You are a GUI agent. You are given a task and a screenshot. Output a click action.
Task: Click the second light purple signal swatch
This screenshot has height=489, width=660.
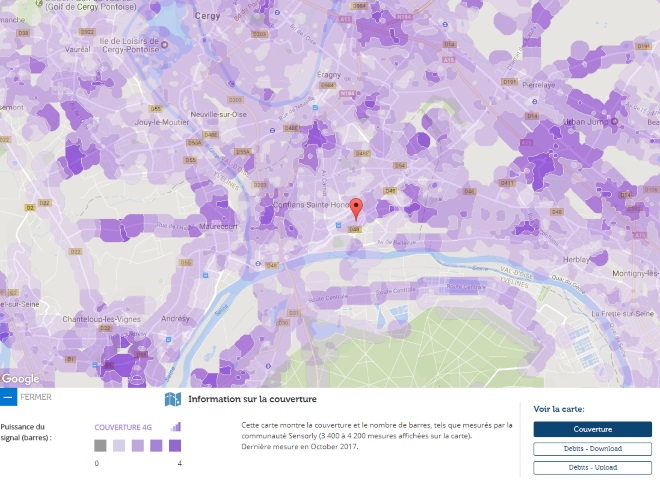point(138,446)
